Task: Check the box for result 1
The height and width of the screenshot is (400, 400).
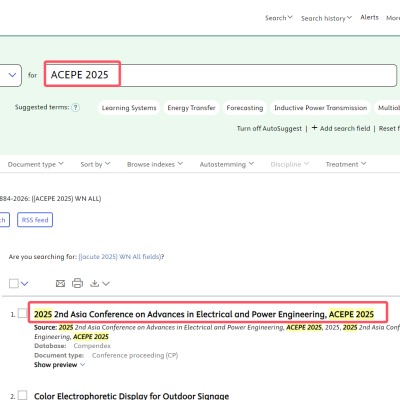Action: [x=22, y=313]
